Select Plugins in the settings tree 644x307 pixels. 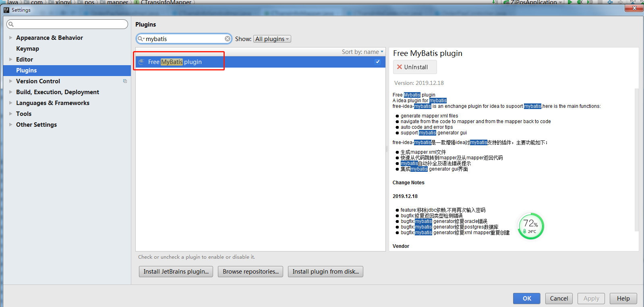pos(67,70)
